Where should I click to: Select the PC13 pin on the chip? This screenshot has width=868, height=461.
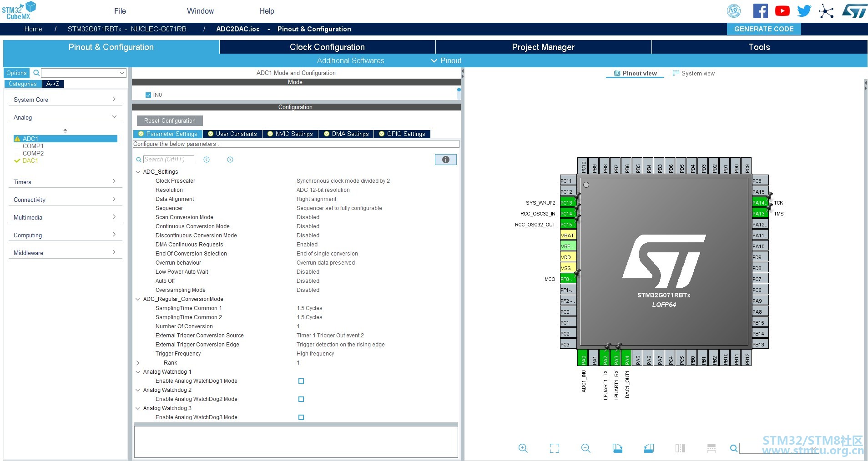click(x=568, y=203)
